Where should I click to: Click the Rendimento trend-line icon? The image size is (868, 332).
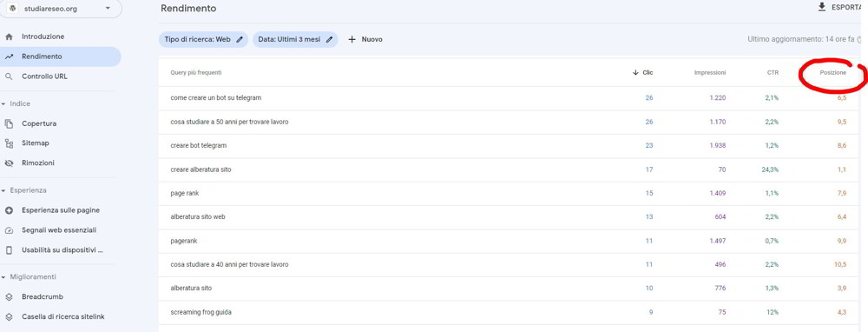point(9,56)
